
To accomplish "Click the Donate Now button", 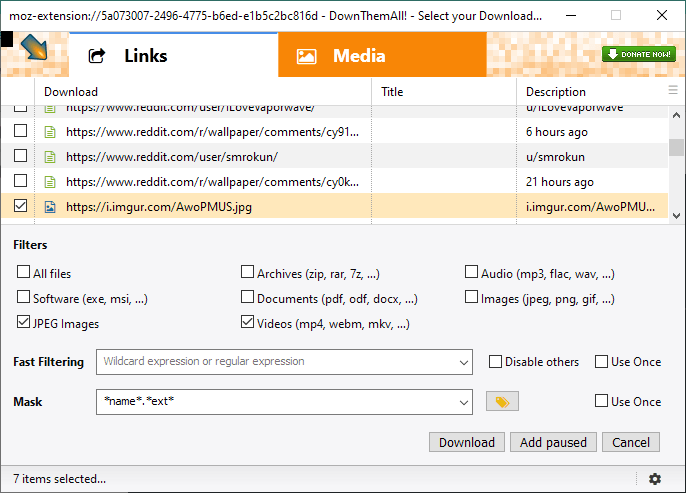I will (x=639, y=54).
